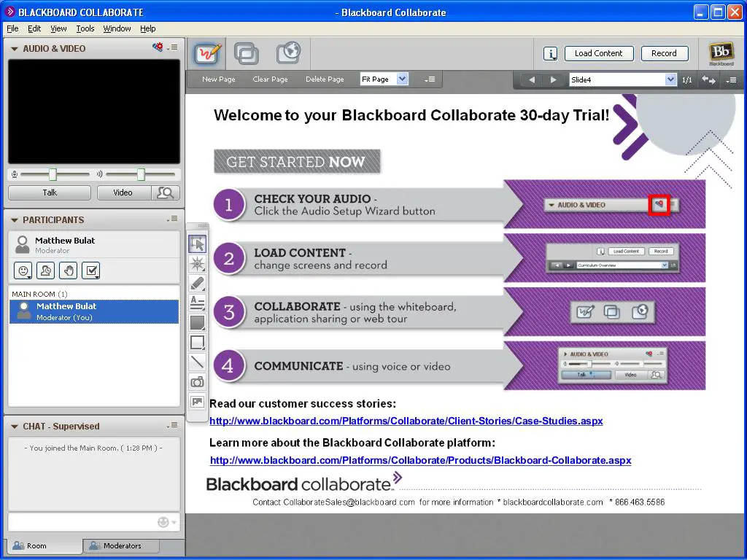
Task: Open the polling response menu
Action: (91, 271)
